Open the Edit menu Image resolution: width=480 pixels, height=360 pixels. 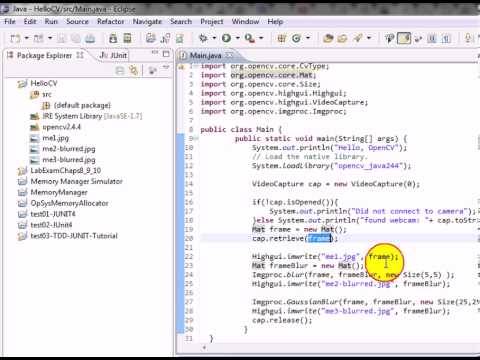(30, 22)
